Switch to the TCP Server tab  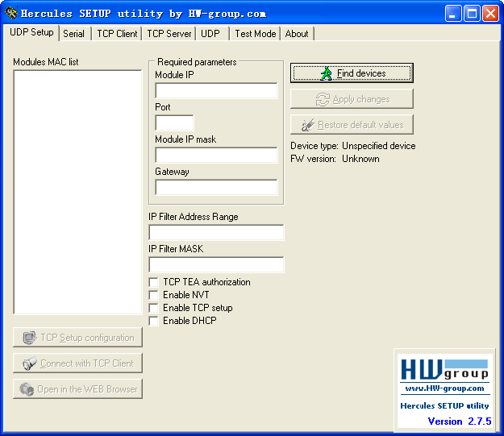pos(169,34)
